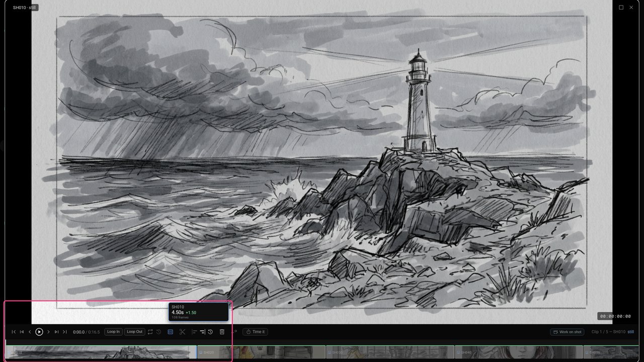Maximize the viewer window
This screenshot has height=362, width=644.
tap(621, 8)
